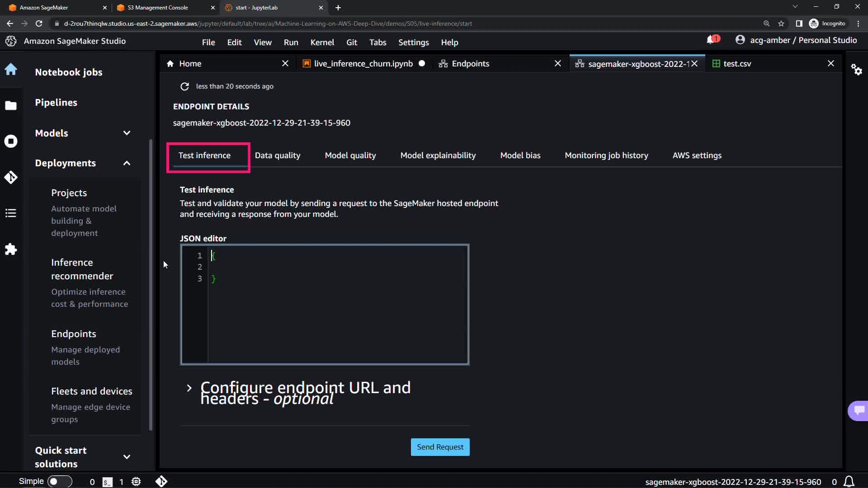Toggle the Simple interface mode switch
The width and height of the screenshot is (868, 488).
(x=60, y=482)
